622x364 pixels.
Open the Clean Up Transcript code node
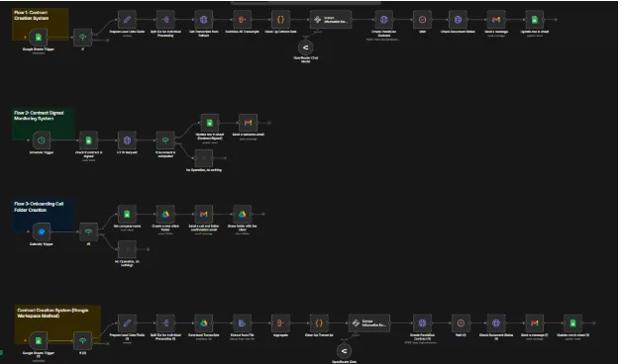coord(319,323)
